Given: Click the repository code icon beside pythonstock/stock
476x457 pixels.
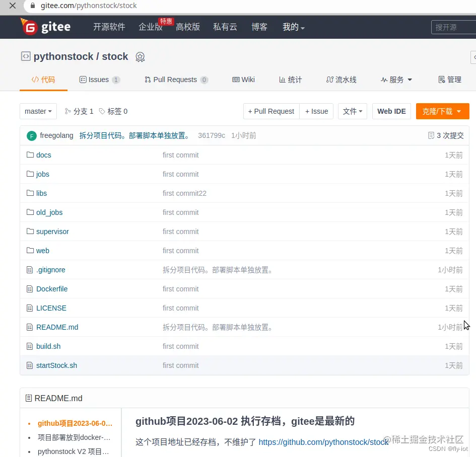Looking at the screenshot, I should (25, 56).
